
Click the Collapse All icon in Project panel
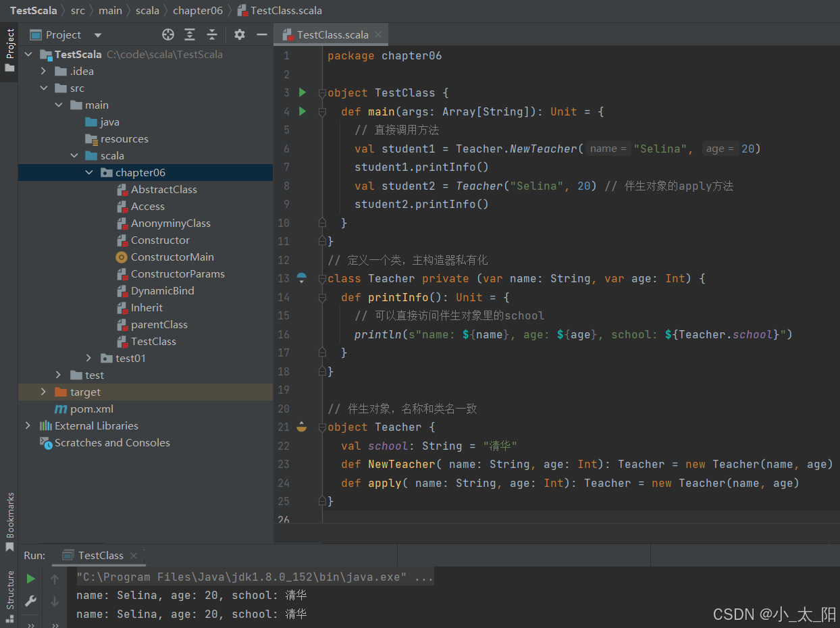point(212,34)
